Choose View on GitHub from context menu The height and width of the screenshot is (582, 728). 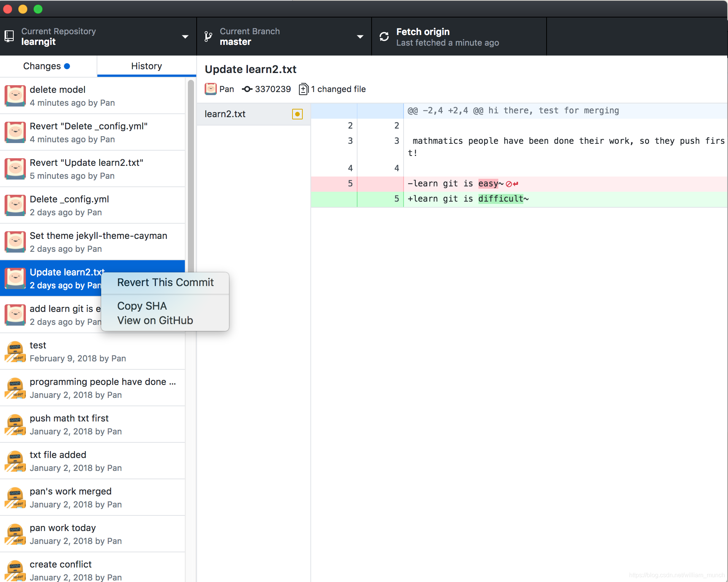[x=165, y=320]
